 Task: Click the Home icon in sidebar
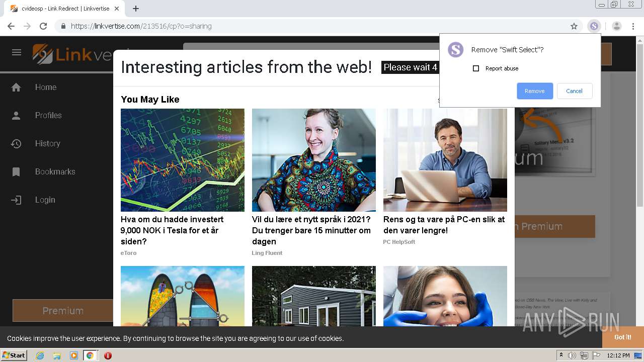coord(16,87)
